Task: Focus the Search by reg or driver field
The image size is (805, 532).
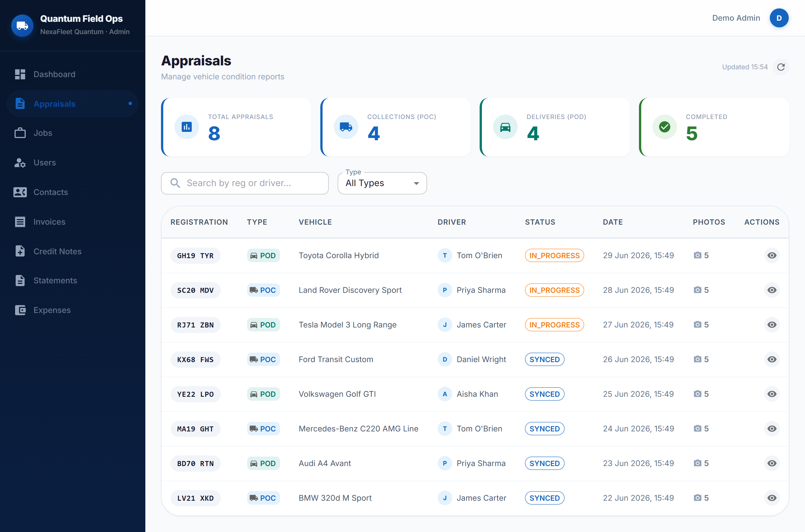Action: 245,183
